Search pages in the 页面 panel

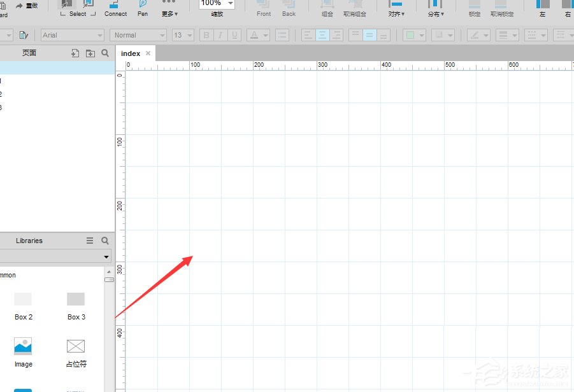click(105, 53)
